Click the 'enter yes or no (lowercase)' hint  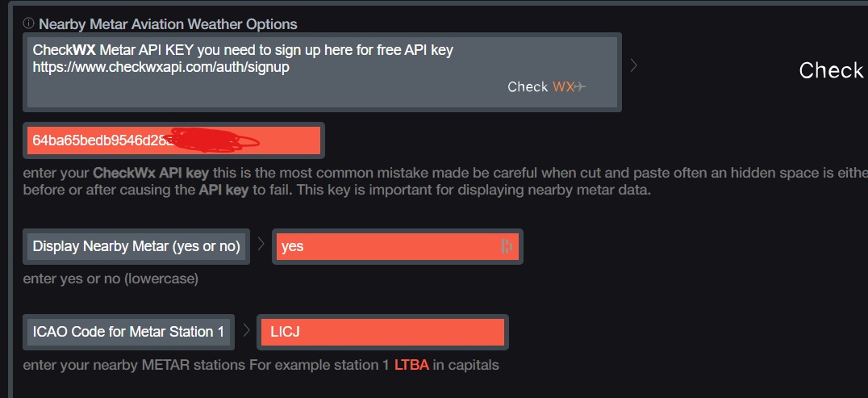click(x=111, y=279)
